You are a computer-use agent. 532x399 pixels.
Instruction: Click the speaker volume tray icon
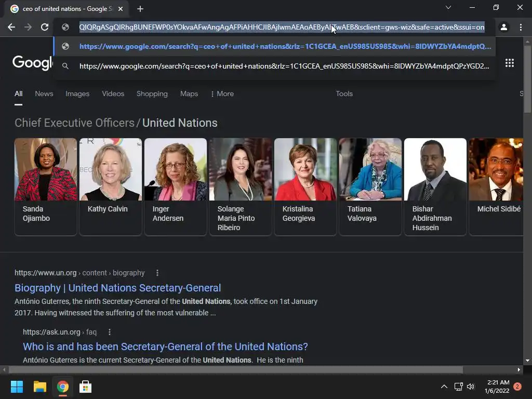(x=471, y=387)
